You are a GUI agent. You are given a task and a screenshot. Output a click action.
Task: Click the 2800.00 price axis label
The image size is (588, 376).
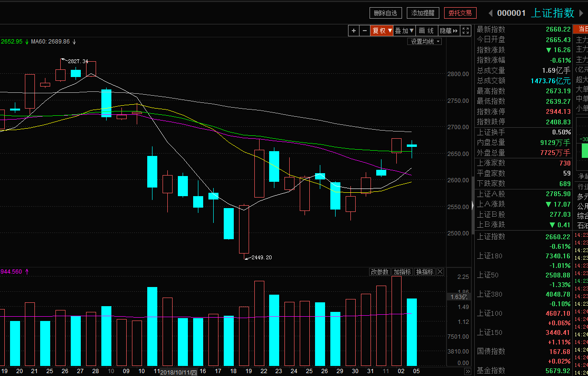pos(458,74)
